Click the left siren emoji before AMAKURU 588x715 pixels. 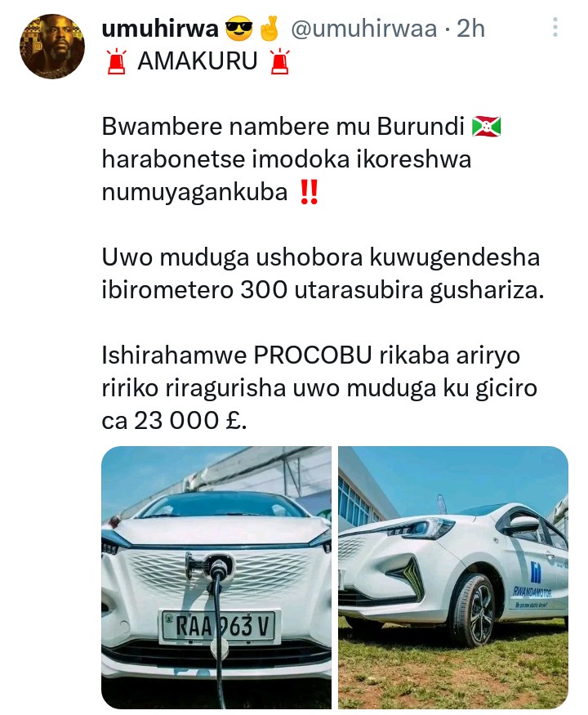click(116, 61)
